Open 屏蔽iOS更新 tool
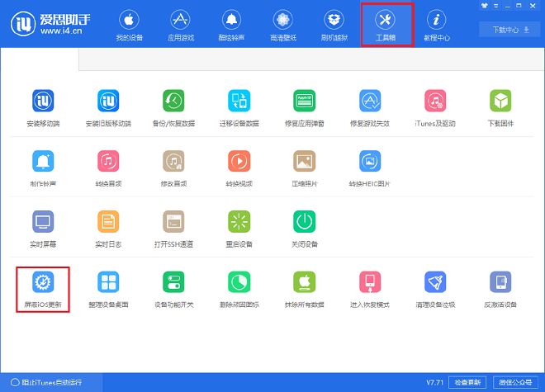545x392 pixels. click(x=41, y=283)
